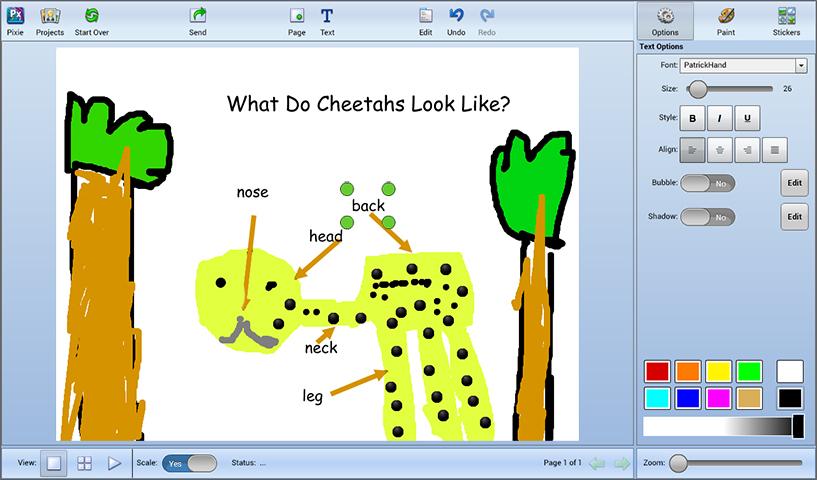Pick the red color swatch
The height and width of the screenshot is (480, 817).
[657, 372]
